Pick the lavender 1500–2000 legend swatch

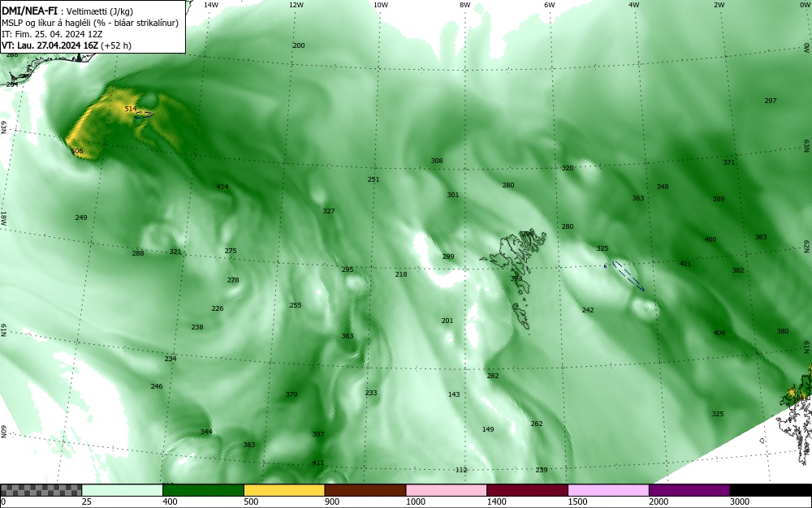(608, 490)
